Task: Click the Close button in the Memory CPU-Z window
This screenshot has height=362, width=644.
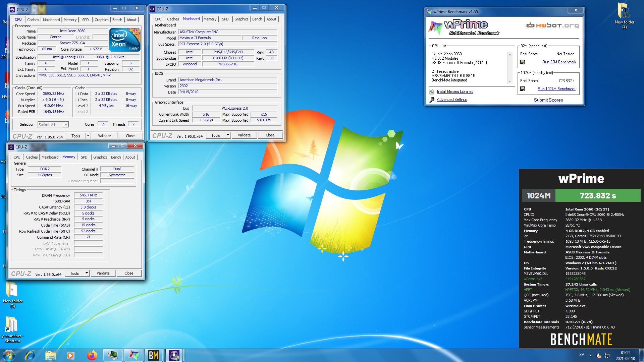Action: pyautogui.click(x=129, y=273)
